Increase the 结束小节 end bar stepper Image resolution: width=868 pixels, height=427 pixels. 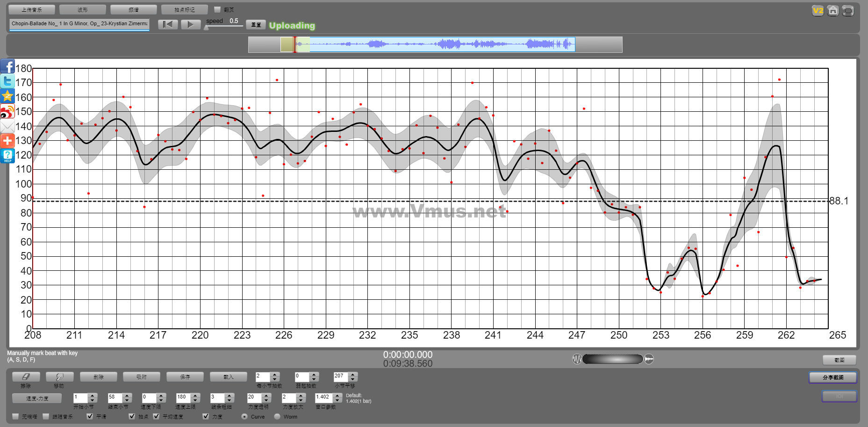127,395
